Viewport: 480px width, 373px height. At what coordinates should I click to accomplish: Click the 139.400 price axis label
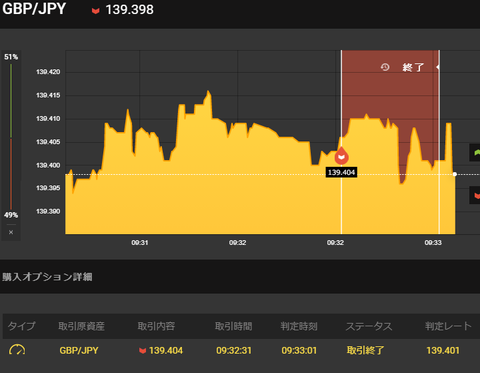coord(48,165)
